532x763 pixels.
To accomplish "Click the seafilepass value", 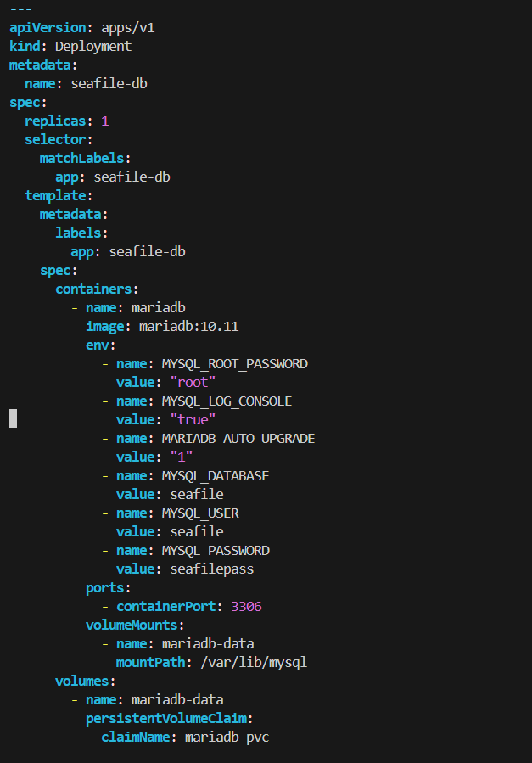I will [x=211, y=569].
